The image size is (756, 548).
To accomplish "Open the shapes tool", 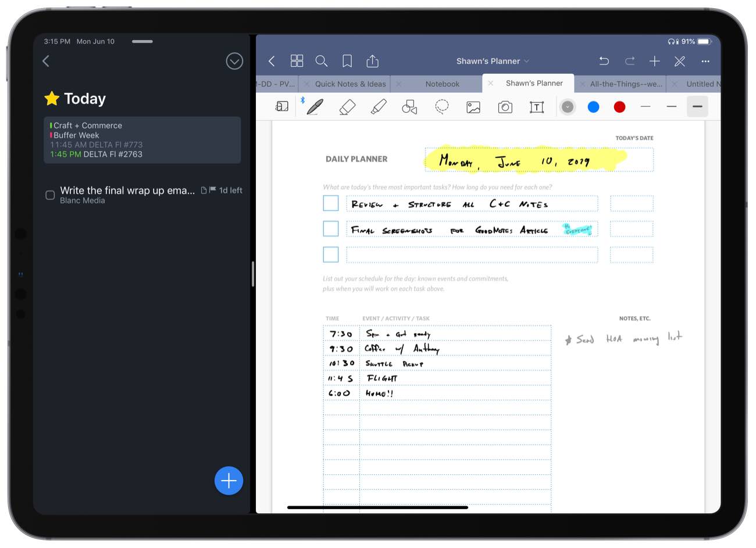I will 409,107.
